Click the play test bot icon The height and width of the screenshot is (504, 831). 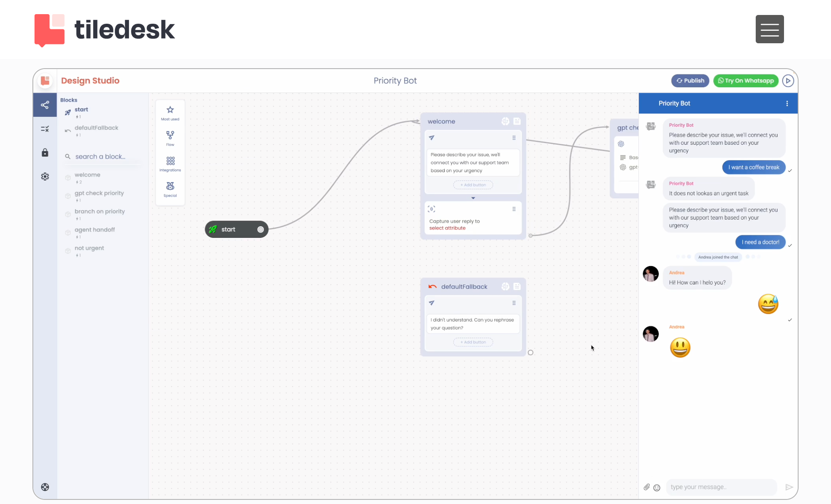tap(788, 81)
